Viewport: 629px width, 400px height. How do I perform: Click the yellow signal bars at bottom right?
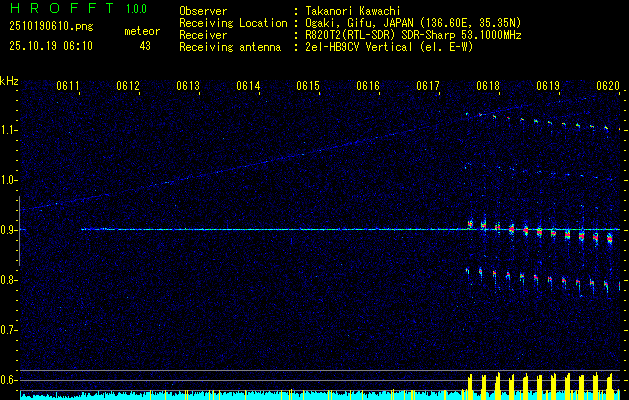point(540,385)
